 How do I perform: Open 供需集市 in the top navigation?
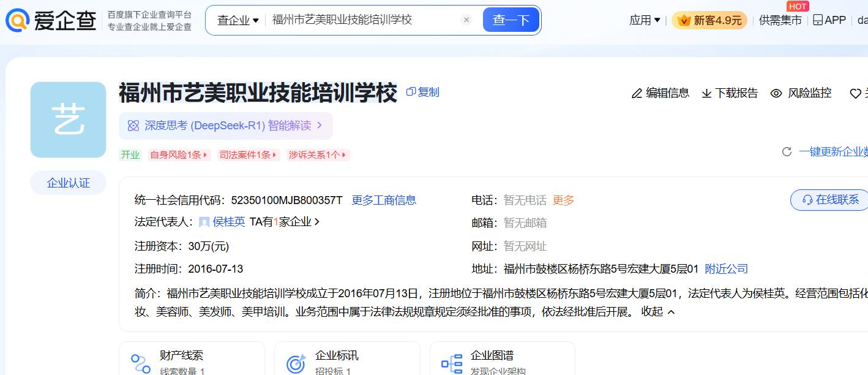(780, 20)
